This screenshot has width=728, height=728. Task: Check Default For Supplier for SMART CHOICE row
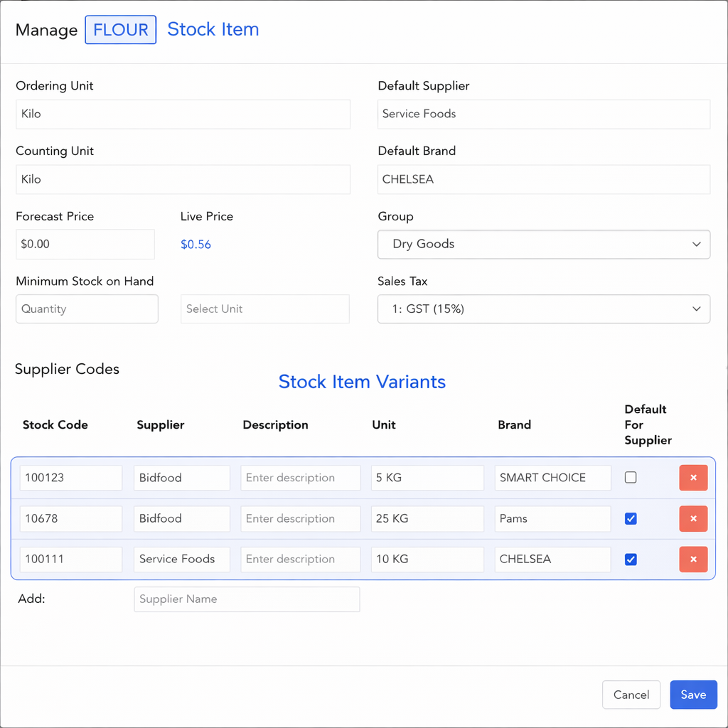630,477
